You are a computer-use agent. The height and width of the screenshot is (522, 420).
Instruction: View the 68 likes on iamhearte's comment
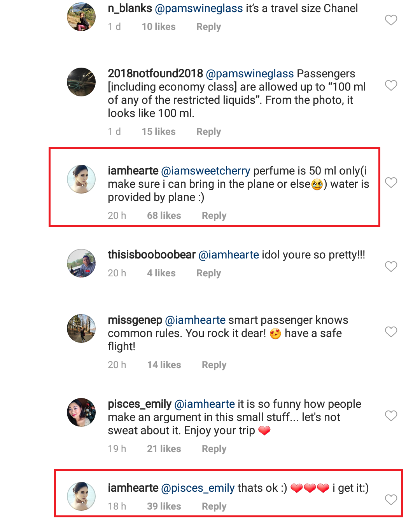tap(164, 216)
